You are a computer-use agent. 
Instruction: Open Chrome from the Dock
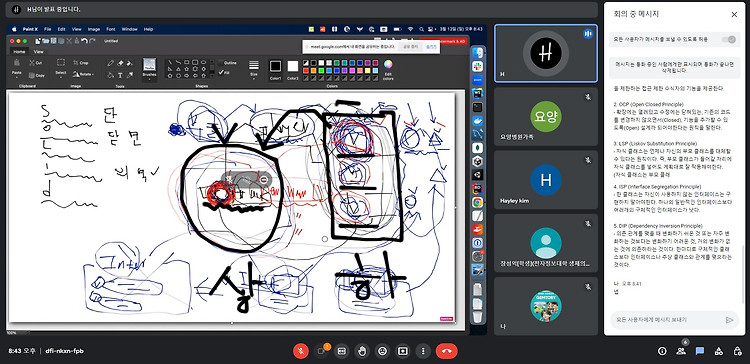pyautogui.click(x=477, y=202)
